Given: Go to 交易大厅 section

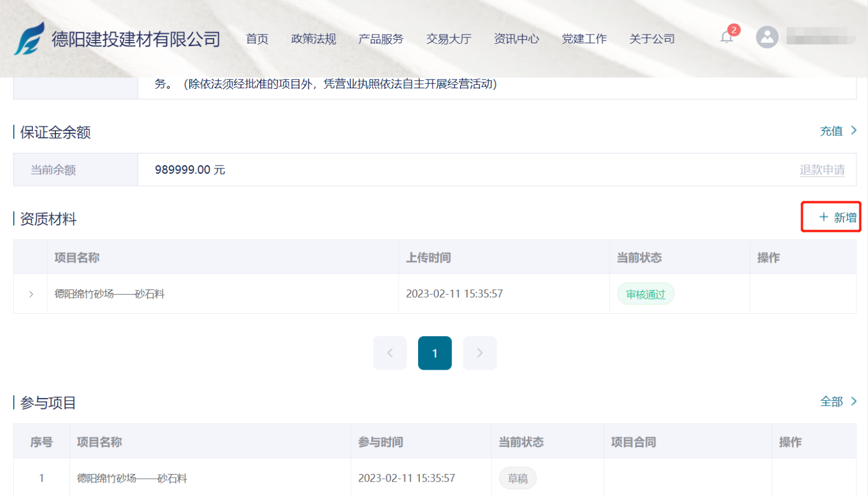Looking at the screenshot, I should pyautogui.click(x=449, y=39).
